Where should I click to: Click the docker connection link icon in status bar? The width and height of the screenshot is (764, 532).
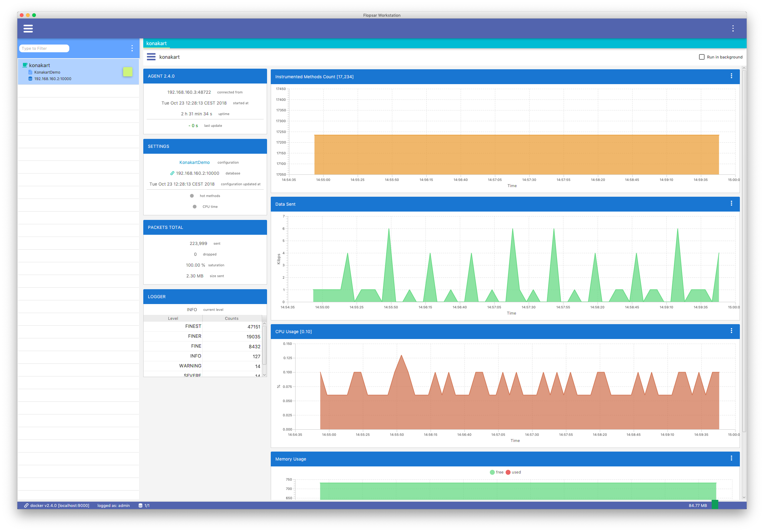point(26,505)
